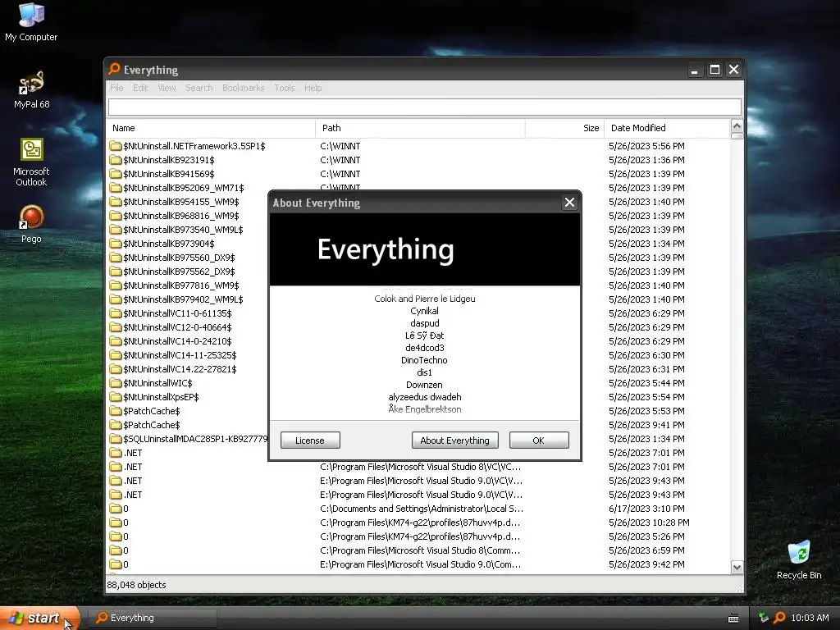Click the network tray icon
Image resolution: width=840 pixels, height=630 pixels.
coord(764,618)
